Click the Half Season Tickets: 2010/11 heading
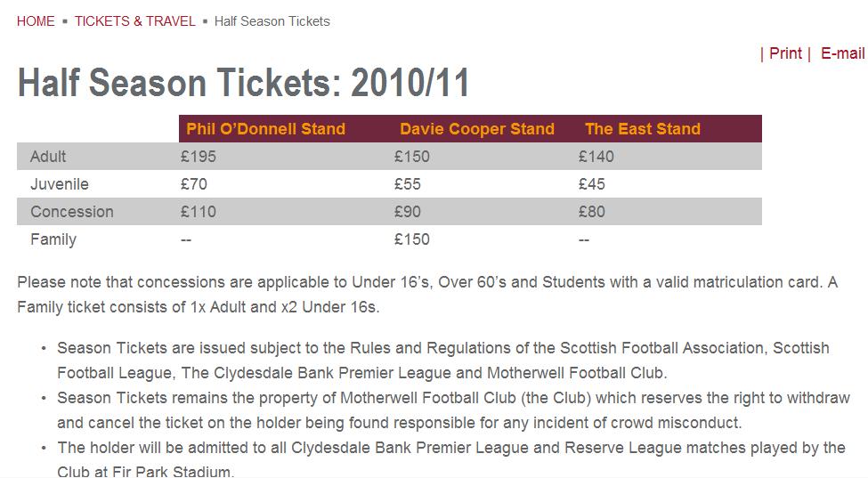The image size is (868, 478). [244, 83]
